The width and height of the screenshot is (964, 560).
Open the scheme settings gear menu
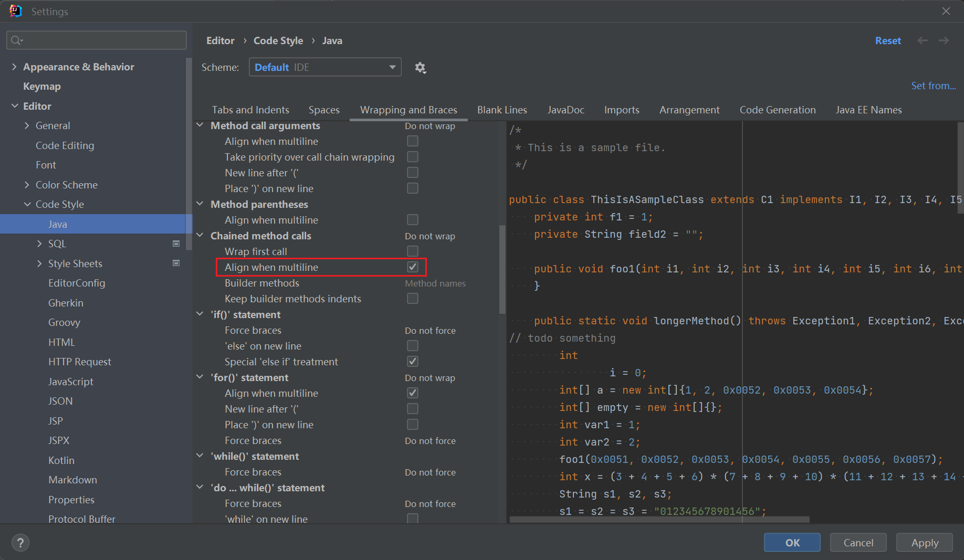[420, 67]
